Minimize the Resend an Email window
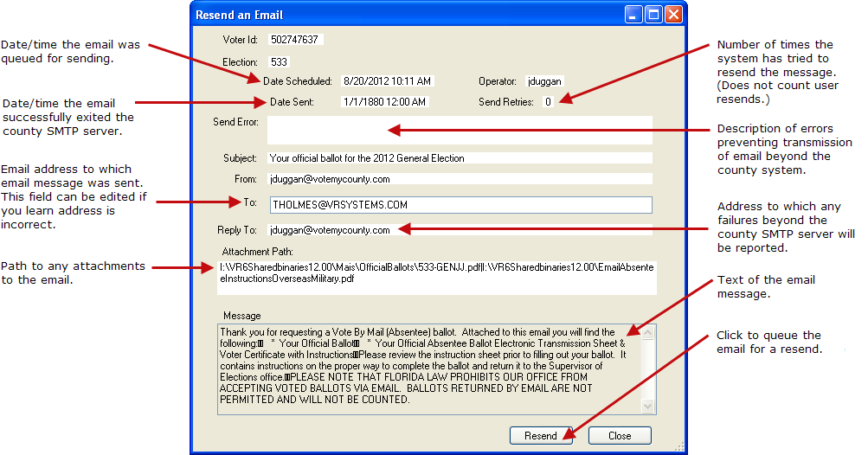The width and height of the screenshot is (868, 455). pyautogui.click(x=635, y=15)
